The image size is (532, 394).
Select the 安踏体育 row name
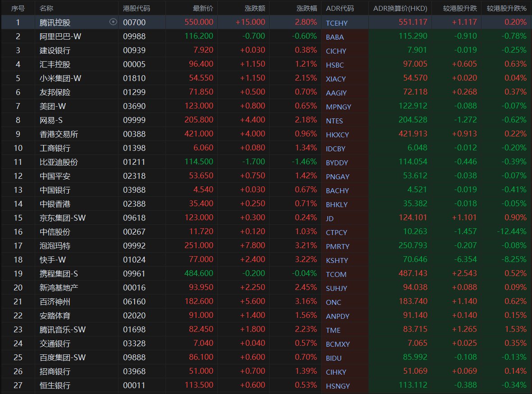click(55, 316)
